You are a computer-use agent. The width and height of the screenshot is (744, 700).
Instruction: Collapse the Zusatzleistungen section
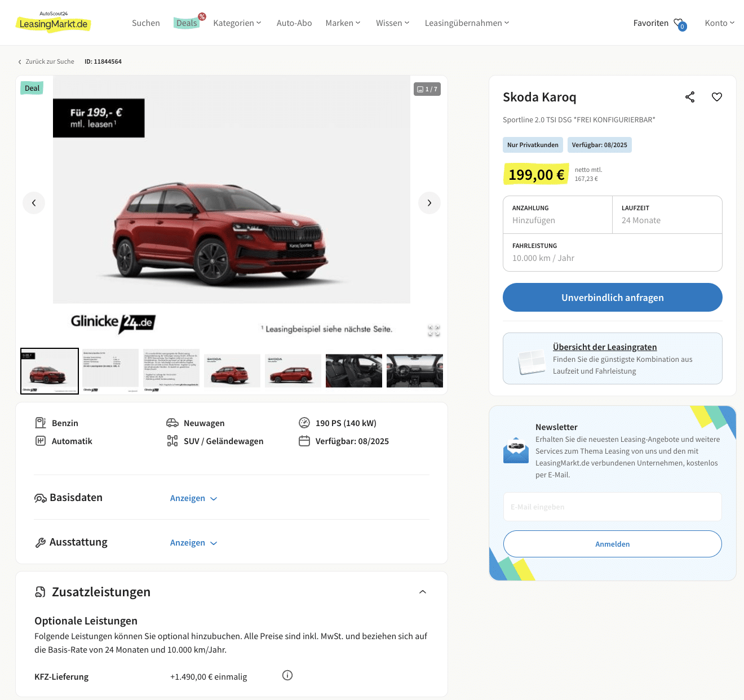[423, 592]
